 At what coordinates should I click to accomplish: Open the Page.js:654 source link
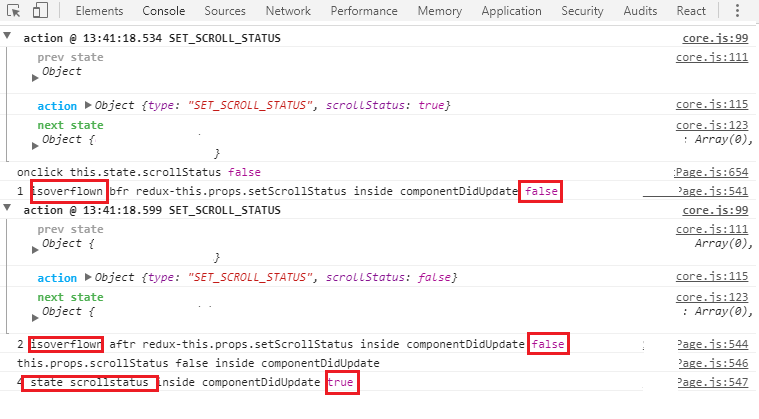tap(712, 172)
